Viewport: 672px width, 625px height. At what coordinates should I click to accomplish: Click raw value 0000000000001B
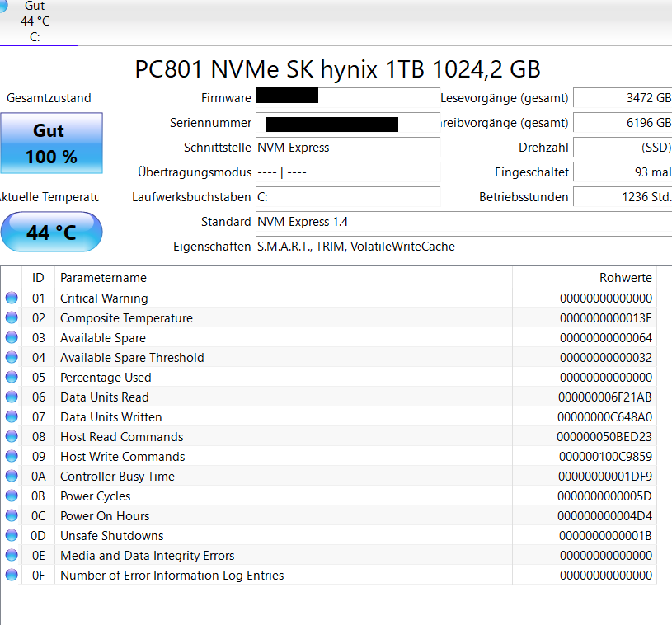tap(605, 536)
